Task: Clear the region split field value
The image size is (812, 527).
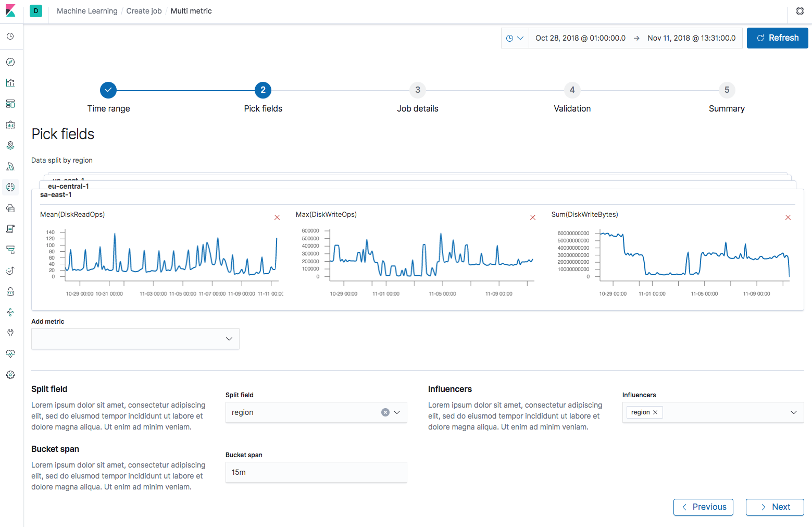Action: (385, 412)
